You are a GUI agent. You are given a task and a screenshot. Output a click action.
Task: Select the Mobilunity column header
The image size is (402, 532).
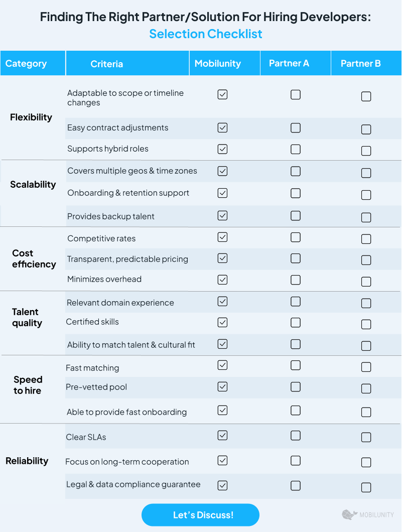pos(218,64)
